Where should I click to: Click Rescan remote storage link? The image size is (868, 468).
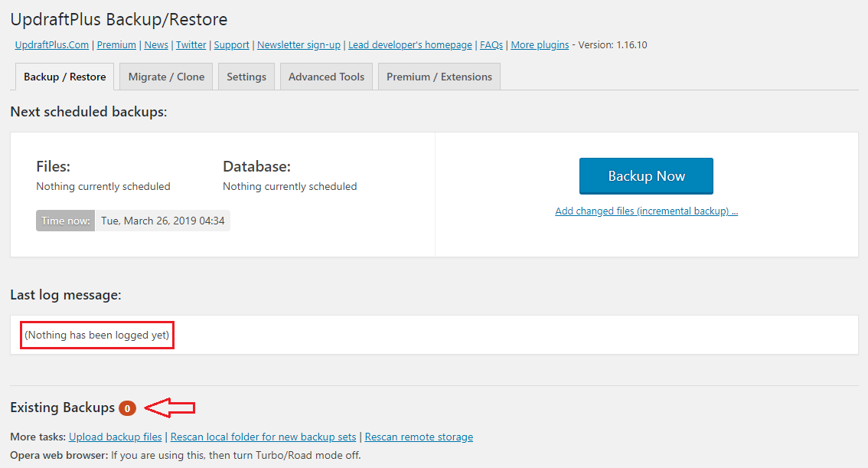coord(419,437)
